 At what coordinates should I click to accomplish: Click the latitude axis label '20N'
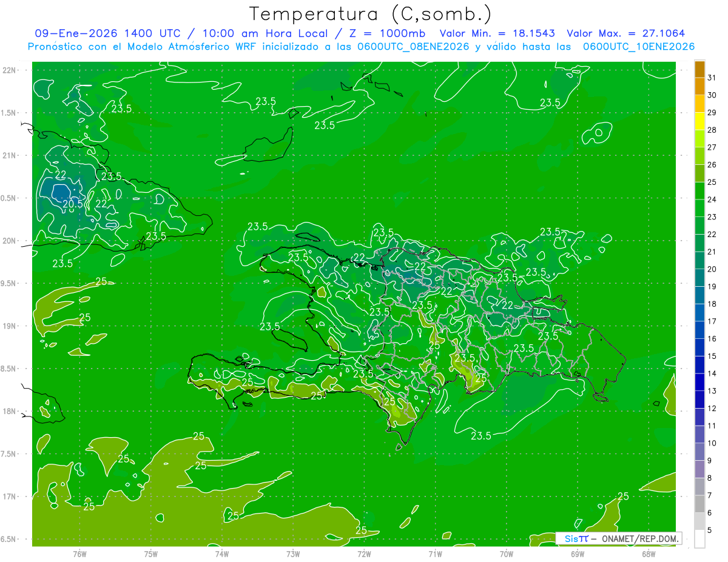click(9, 241)
